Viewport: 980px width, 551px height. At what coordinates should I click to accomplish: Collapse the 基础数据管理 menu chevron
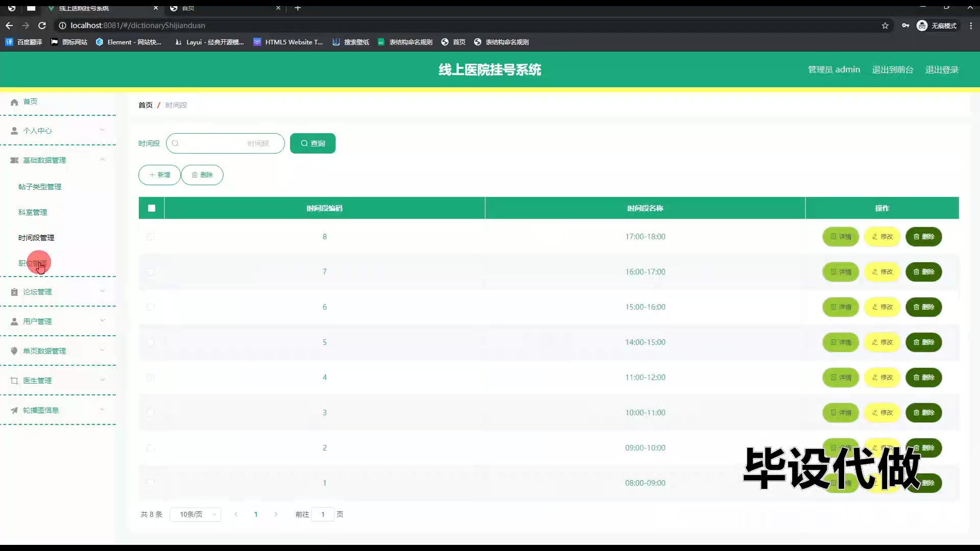(103, 160)
